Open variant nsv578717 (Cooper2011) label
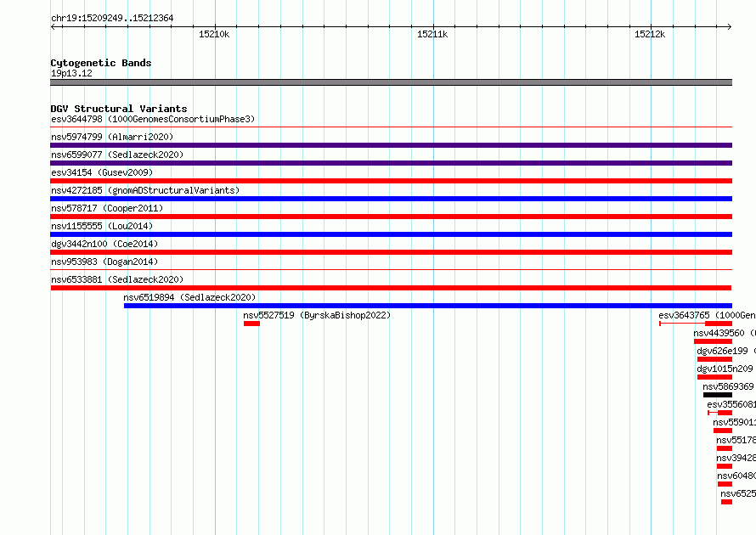 click(x=107, y=208)
